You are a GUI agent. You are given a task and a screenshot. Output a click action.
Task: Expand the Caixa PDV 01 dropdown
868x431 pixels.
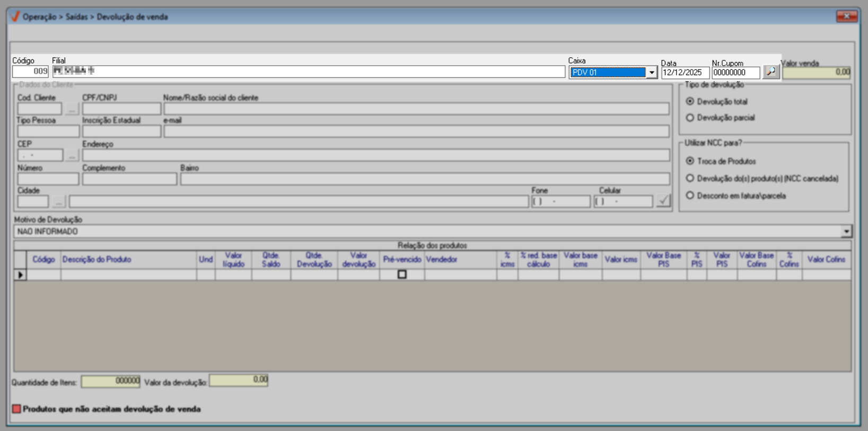click(652, 73)
